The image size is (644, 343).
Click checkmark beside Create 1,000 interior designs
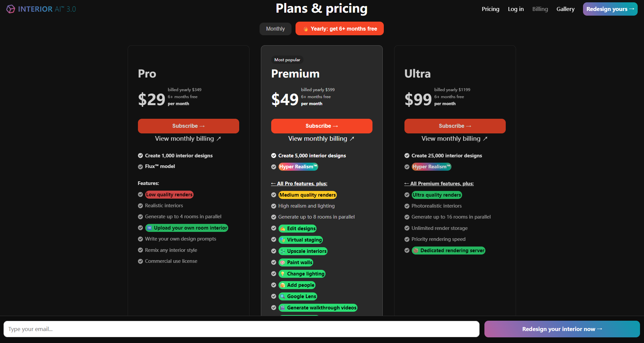(140, 156)
